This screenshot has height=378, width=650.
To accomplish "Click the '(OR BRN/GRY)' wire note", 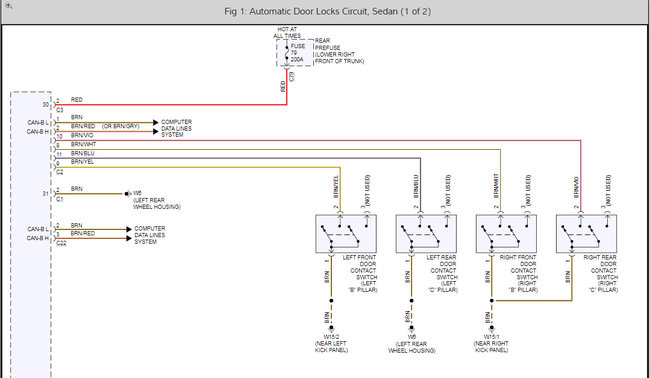I will pos(121,126).
